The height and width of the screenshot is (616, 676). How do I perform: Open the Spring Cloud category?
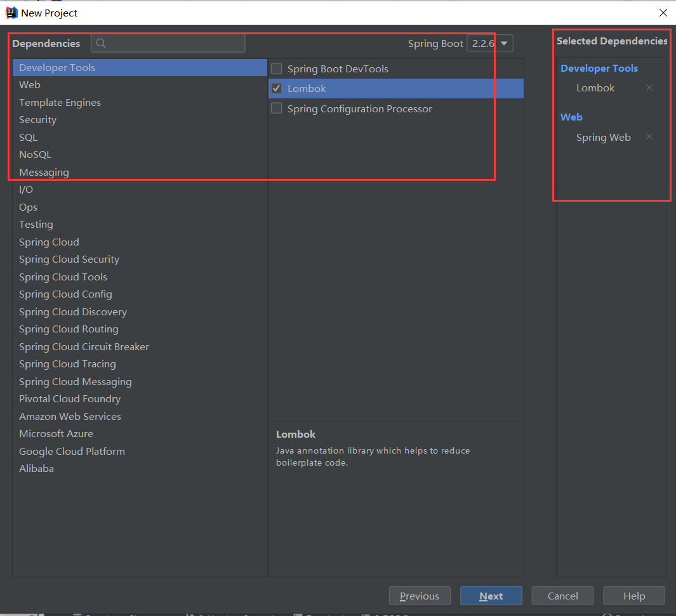(140, 242)
